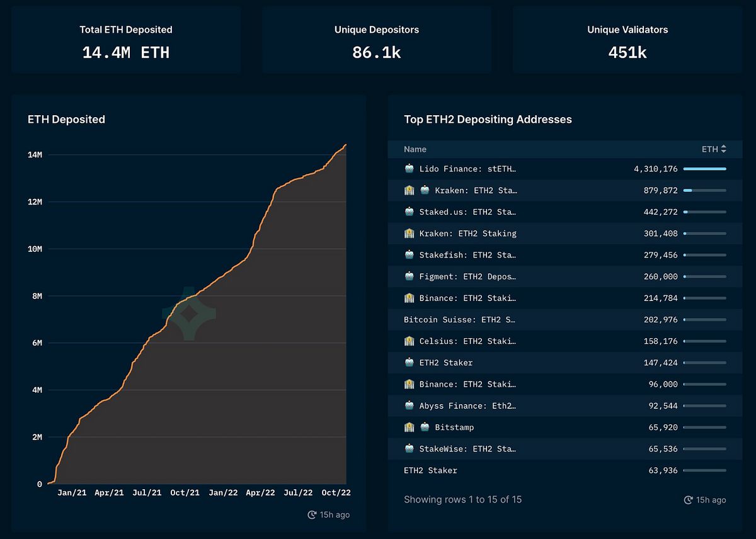Click the end of the orange chart line

345,145
